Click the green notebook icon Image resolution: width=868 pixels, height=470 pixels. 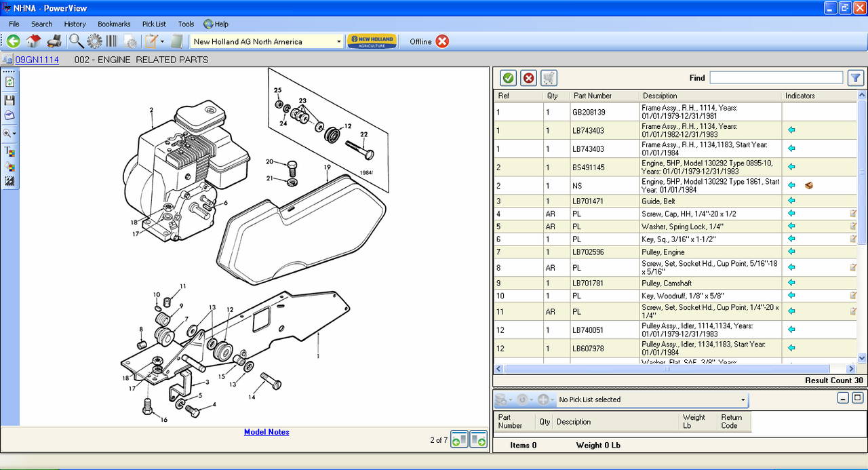click(x=176, y=41)
